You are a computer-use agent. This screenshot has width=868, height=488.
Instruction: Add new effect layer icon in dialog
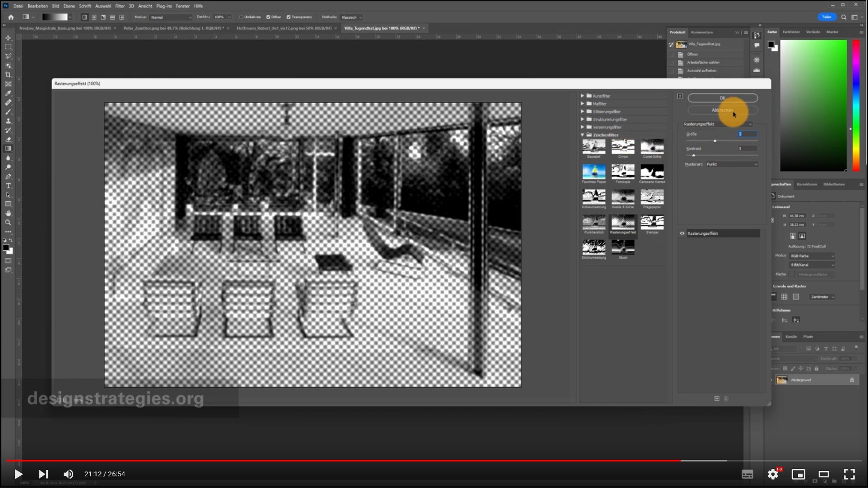pos(717,398)
